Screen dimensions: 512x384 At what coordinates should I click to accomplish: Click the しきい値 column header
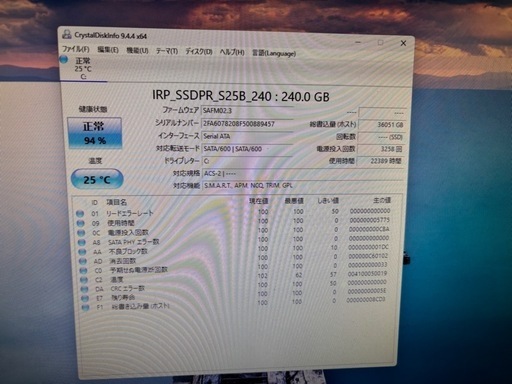click(328, 200)
